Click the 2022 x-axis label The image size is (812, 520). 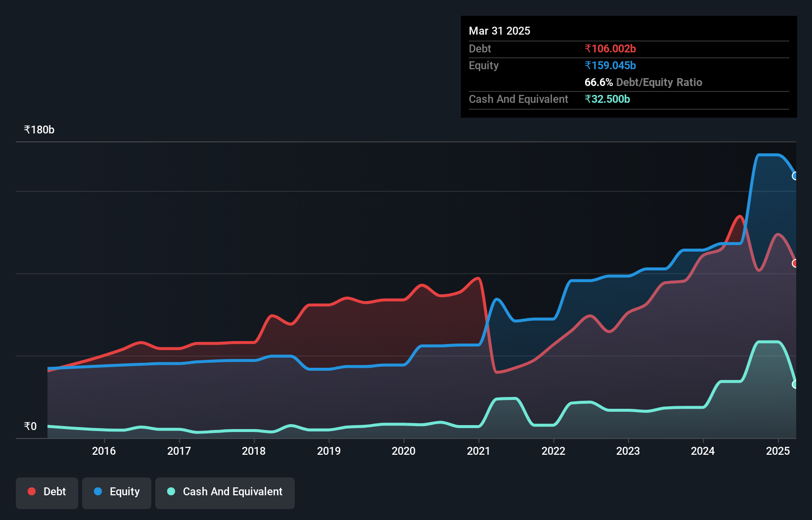click(x=553, y=451)
